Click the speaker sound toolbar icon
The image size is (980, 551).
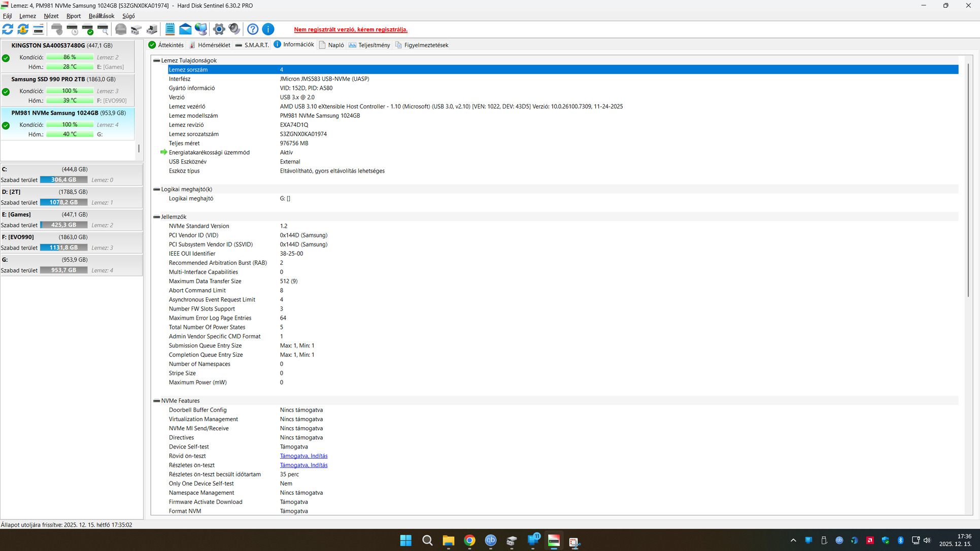coord(234,29)
